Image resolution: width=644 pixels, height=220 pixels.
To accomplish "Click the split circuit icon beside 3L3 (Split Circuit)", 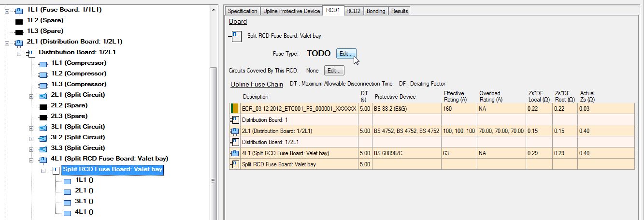I will click(43, 149).
